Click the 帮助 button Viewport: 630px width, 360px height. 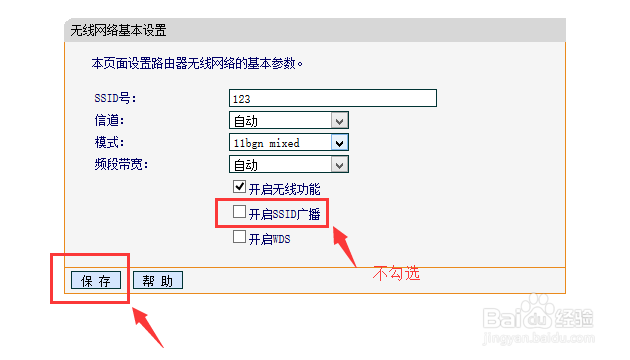point(158,280)
